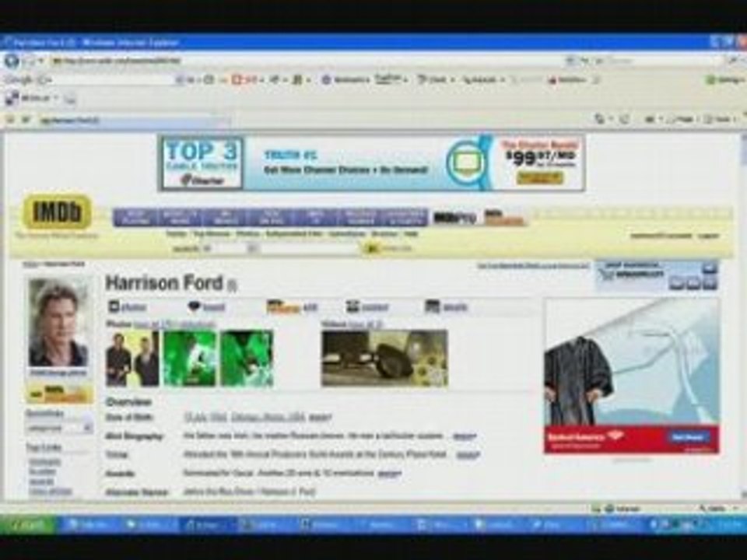Click the vertical scrollbar of the page
The width and height of the screenshot is (747, 560).
coord(742,317)
